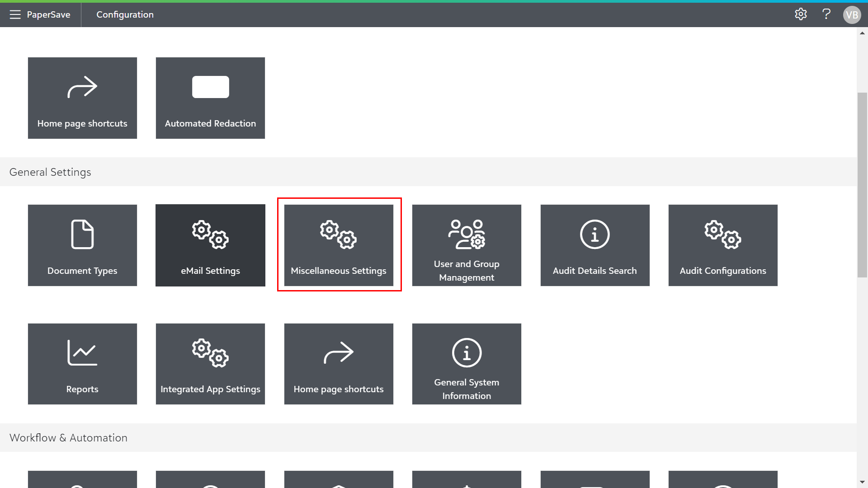Open the eMail Settings tile

(x=210, y=245)
